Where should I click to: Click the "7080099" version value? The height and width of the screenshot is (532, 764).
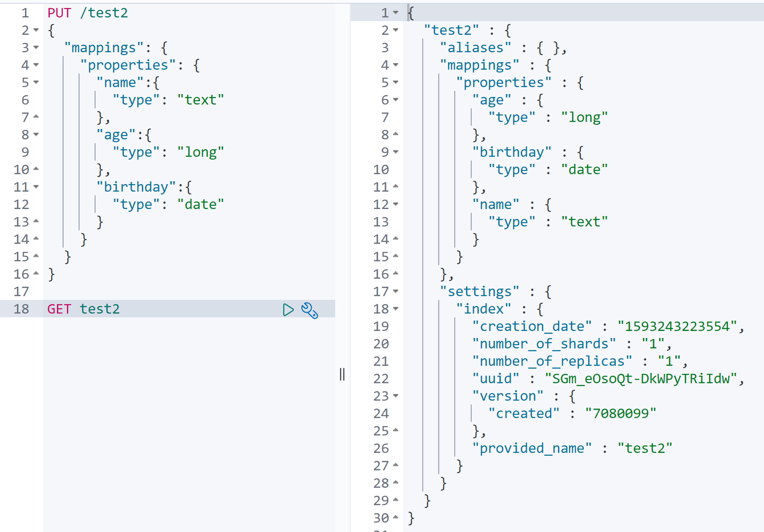[621, 414]
